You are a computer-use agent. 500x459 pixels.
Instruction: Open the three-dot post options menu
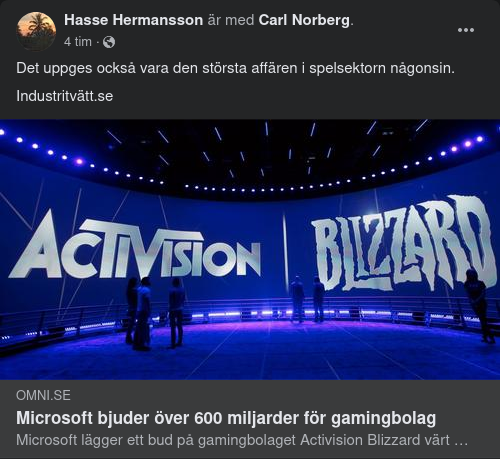pyautogui.click(x=466, y=30)
